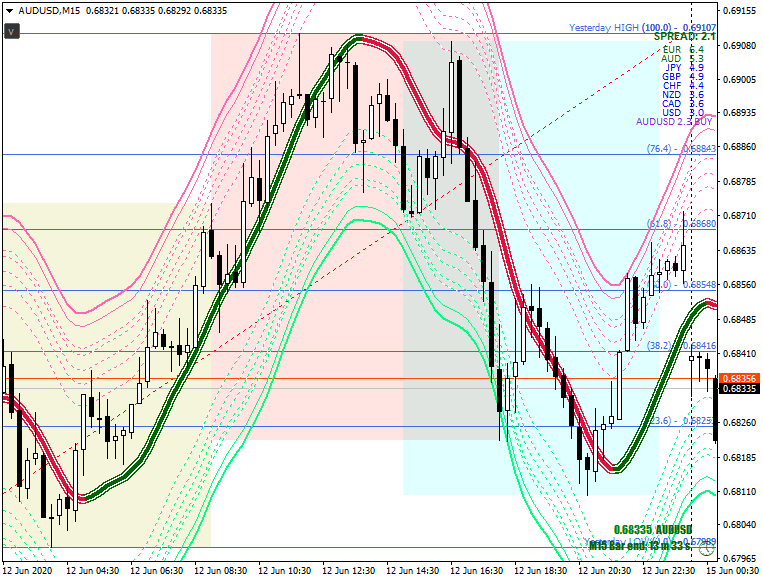This screenshot has width=763, height=582.
Task: Click the AUDUSD 2.3 BUY signal label
Action: (x=674, y=122)
